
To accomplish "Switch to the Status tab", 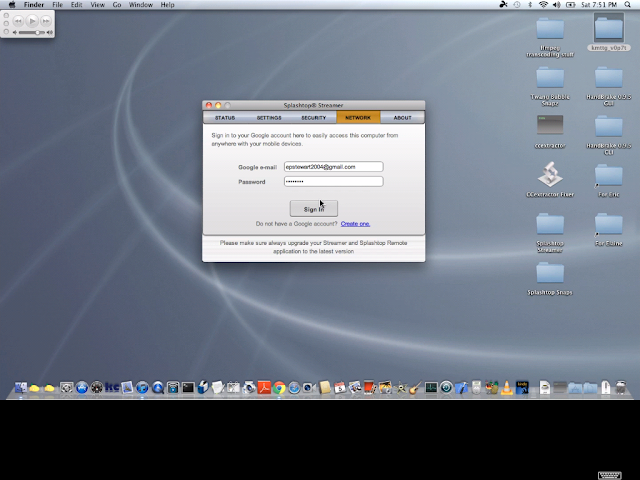I will pos(225,118).
